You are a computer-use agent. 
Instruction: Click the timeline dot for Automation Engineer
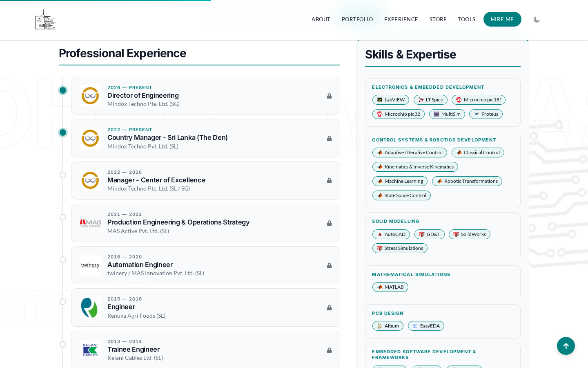tap(63, 260)
